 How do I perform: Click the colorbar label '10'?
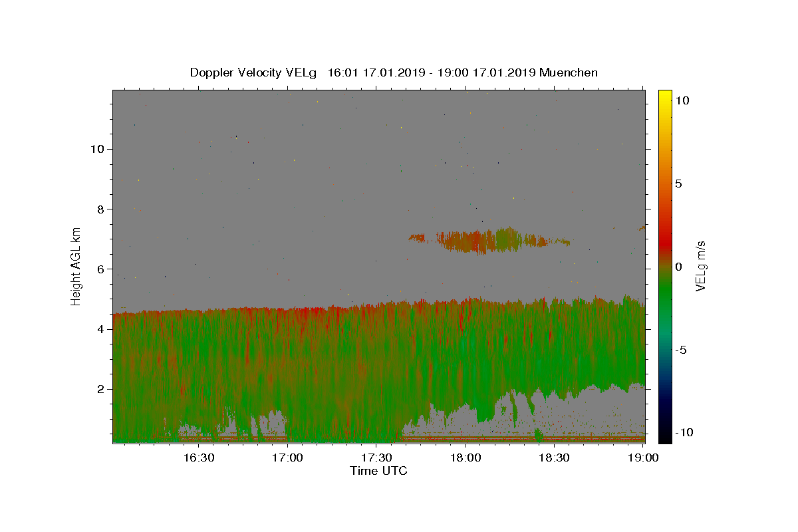coord(682,100)
